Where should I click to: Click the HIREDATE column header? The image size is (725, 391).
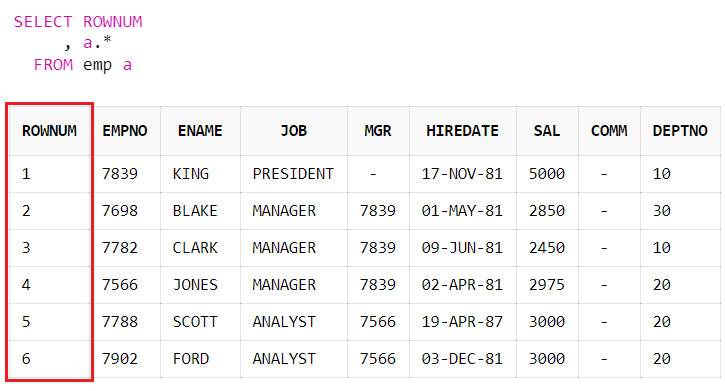(x=462, y=131)
